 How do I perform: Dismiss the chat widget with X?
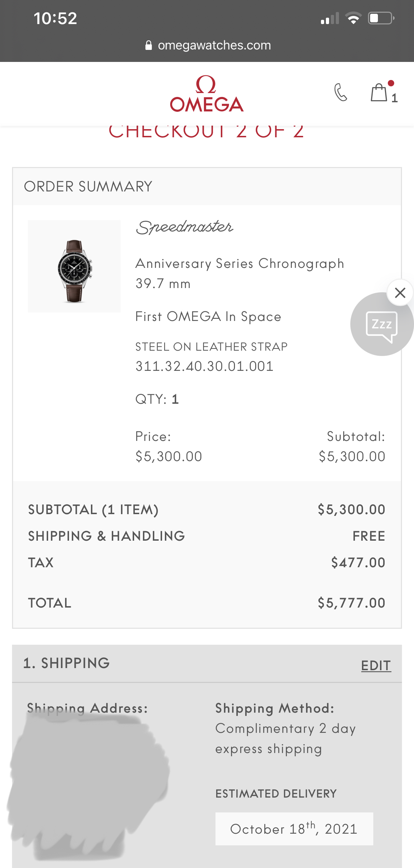point(400,293)
